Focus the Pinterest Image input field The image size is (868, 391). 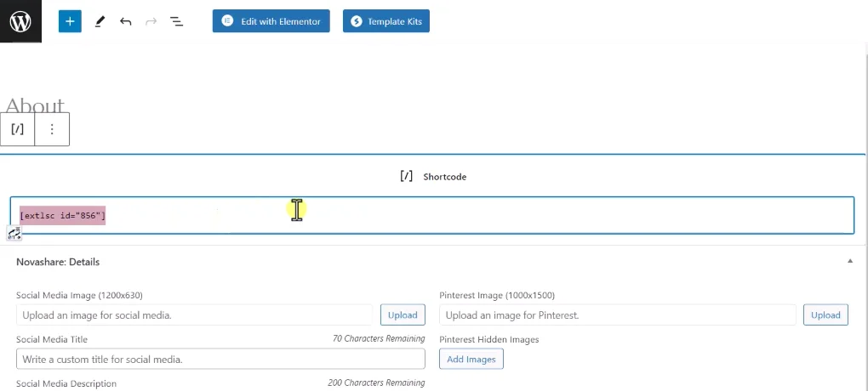(617, 314)
